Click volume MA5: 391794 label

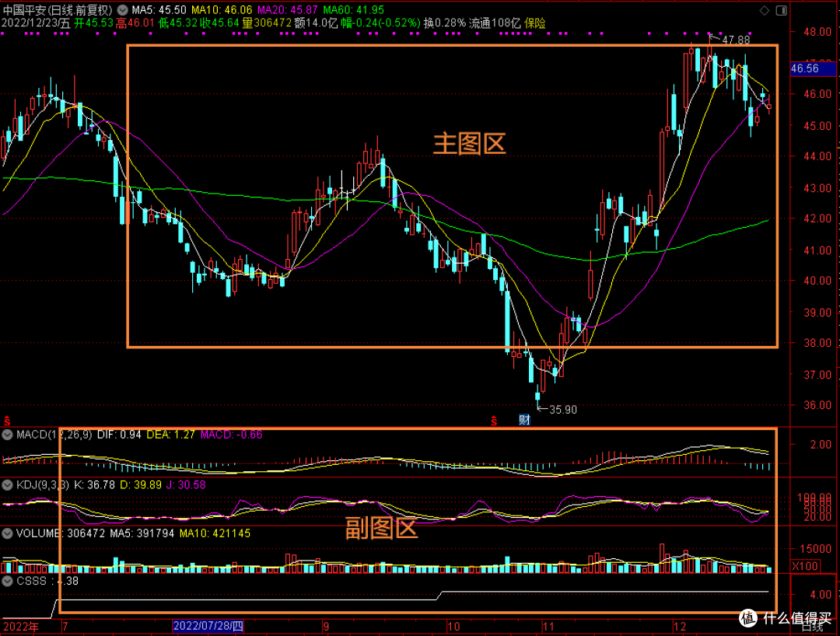[142, 533]
